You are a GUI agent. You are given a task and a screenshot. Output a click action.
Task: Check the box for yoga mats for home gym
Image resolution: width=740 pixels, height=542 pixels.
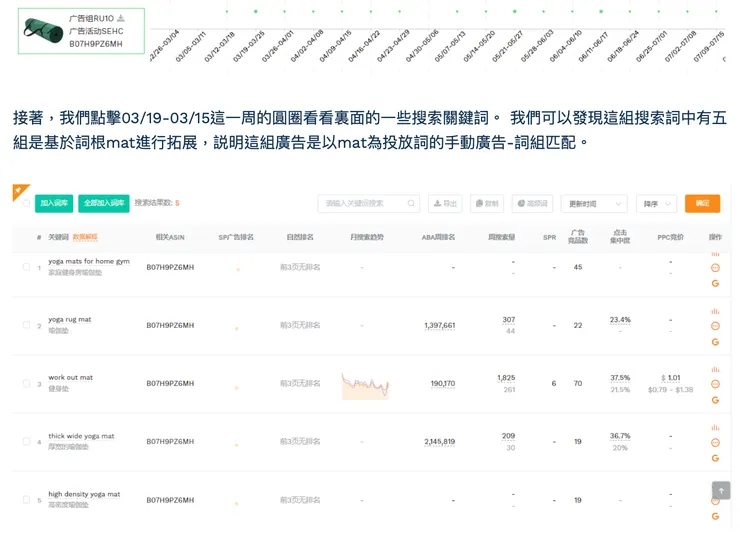point(26,267)
